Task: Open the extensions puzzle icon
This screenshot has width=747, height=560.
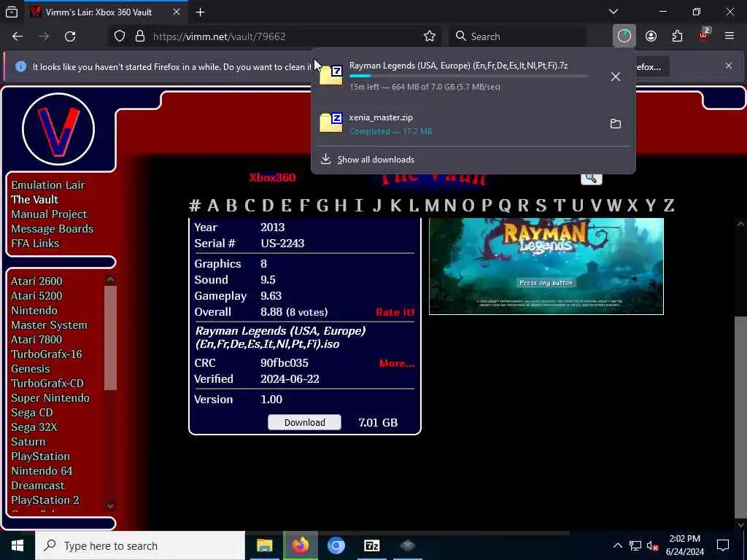Action: [x=677, y=36]
